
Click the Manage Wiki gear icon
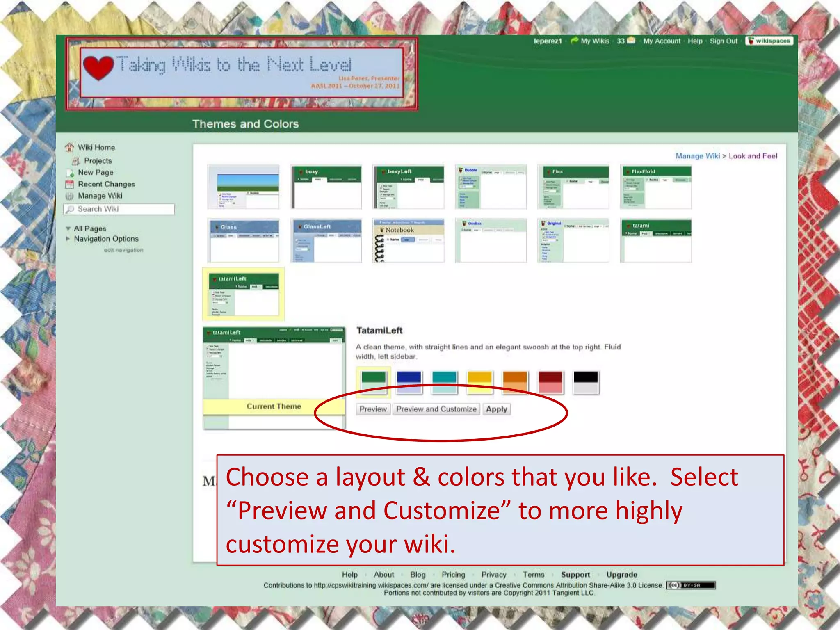[x=70, y=196]
